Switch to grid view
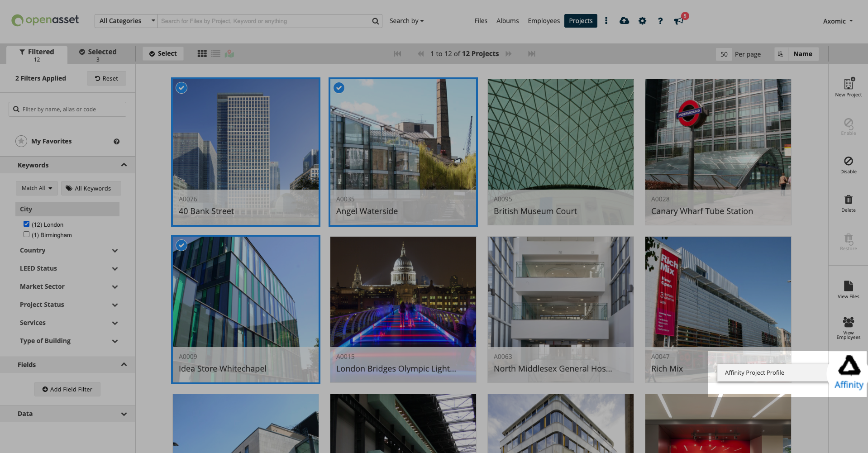868x453 pixels. pyautogui.click(x=202, y=54)
